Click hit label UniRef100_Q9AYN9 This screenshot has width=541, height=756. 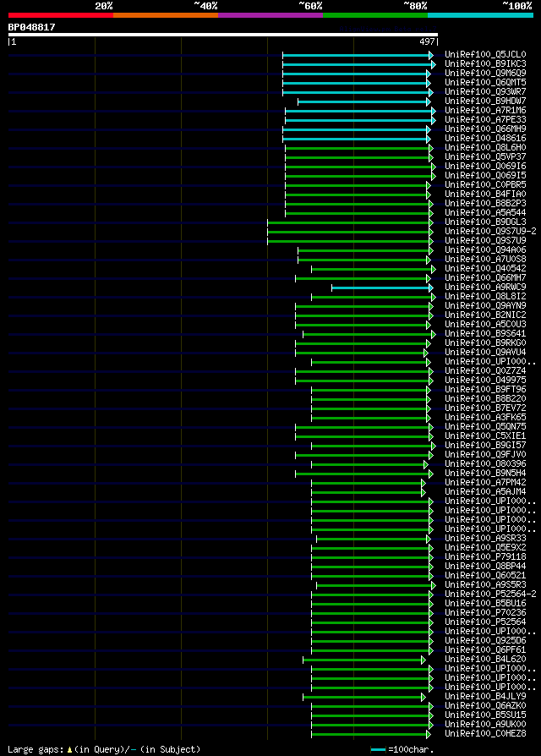[485, 305]
